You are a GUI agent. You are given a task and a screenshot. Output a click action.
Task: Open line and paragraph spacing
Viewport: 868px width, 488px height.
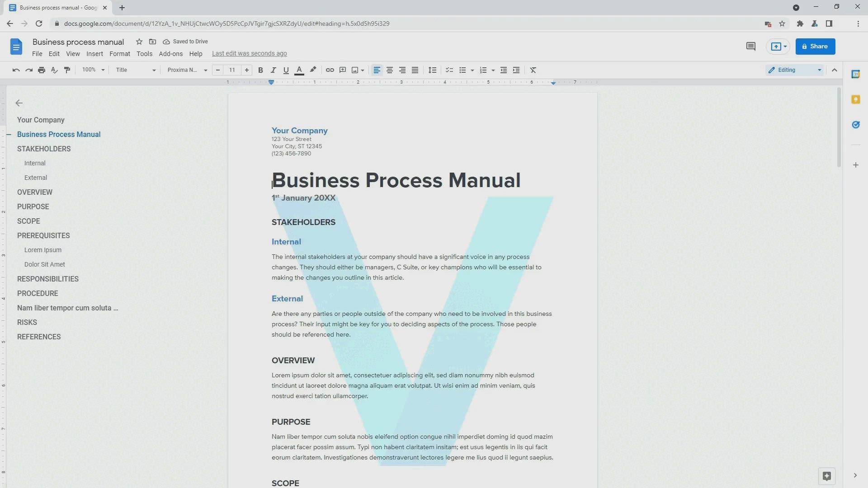point(432,70)
